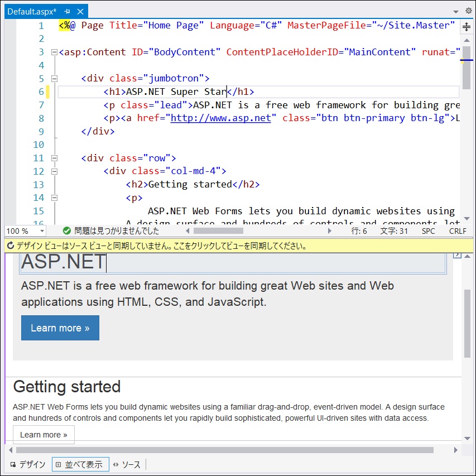Click horizontal scroll right arrow in source
Screen dimensions: 476x476
(x=329, y=231)
